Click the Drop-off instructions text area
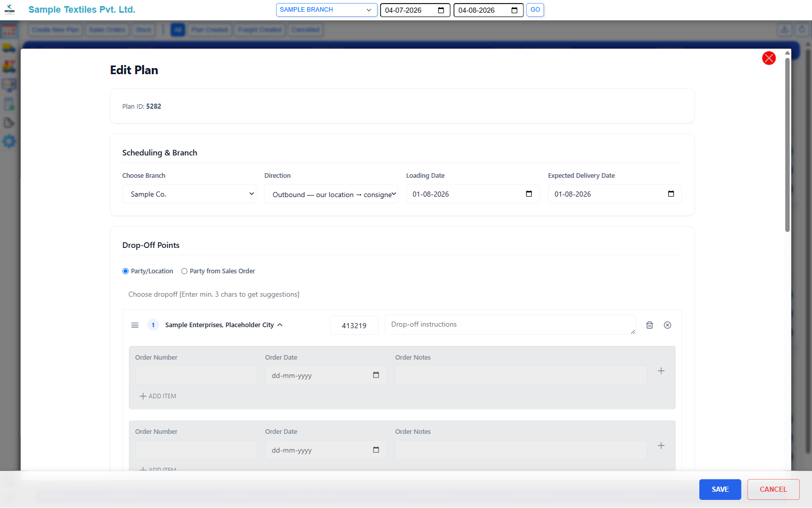This screenshot has width=812, height=508. click(x=510, y=325)
